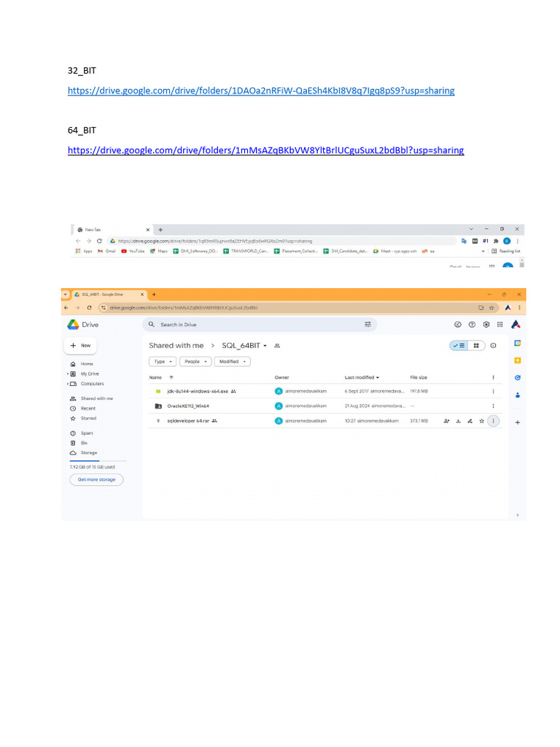Open Recent in Drive sidebar
The height and width of the screenshot is (747, 560).
[88, 409]
